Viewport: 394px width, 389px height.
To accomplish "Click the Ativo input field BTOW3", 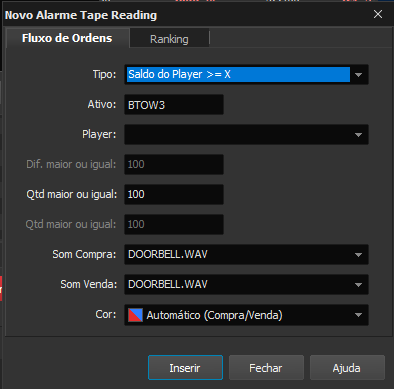I will [x=174, y=105].
